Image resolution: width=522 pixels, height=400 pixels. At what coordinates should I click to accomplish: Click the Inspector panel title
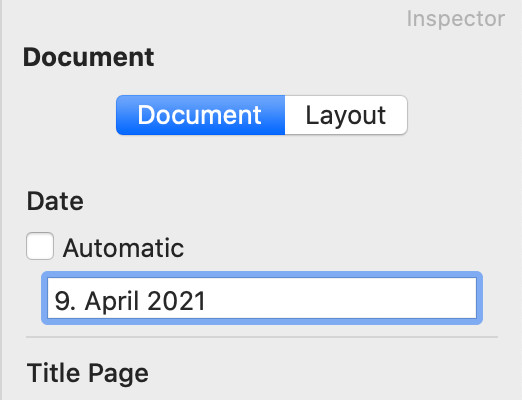tap(456, 19)
